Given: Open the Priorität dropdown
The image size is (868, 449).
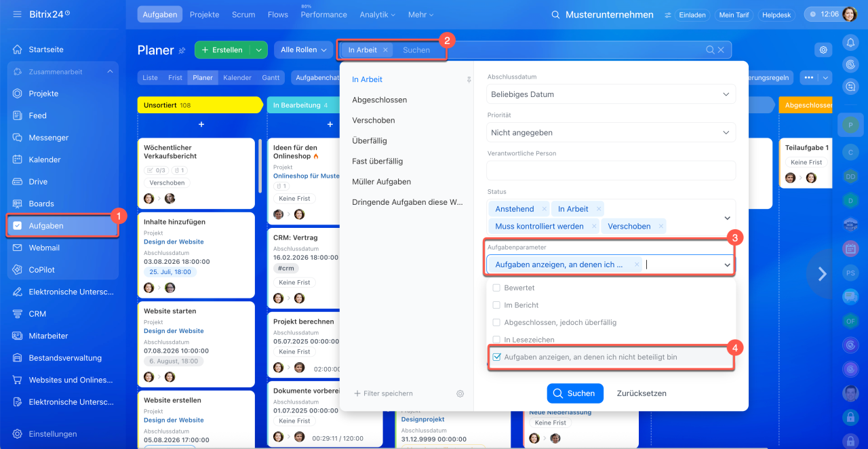Looking at the screenshot, I should click(x=611, y=132).
